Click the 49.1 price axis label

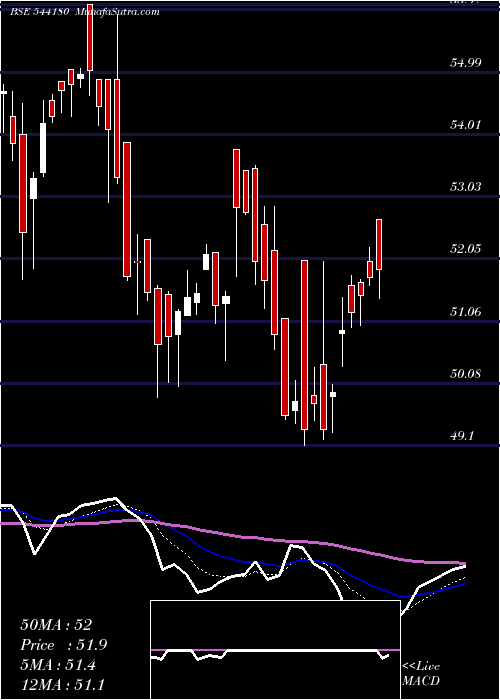tap(462, 435)
